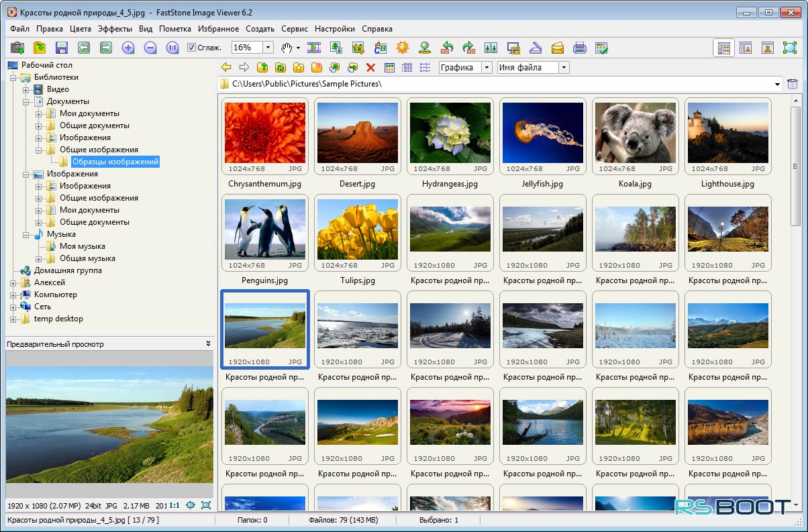Switch to detailed list view mode

tap(406, 67)
